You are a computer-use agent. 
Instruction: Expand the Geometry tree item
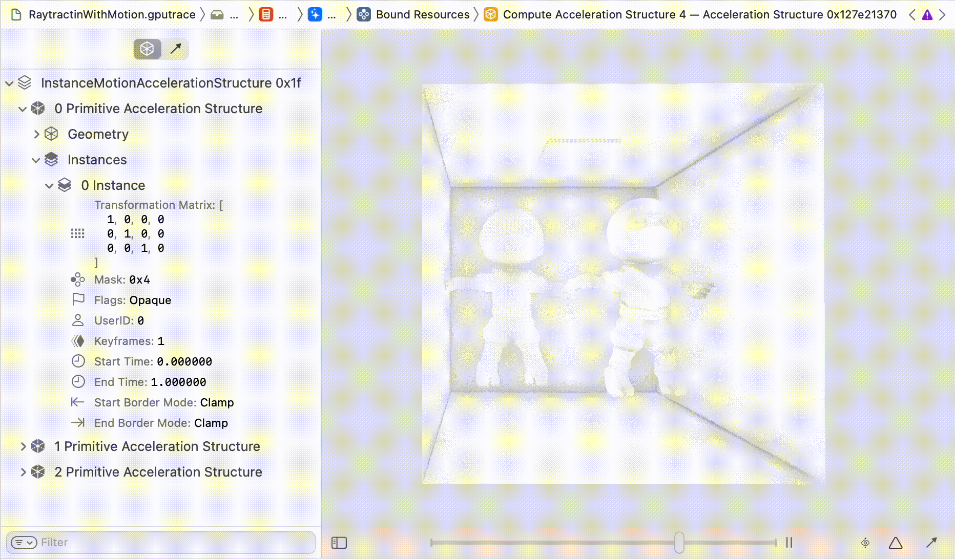click(x=36, y=134)
